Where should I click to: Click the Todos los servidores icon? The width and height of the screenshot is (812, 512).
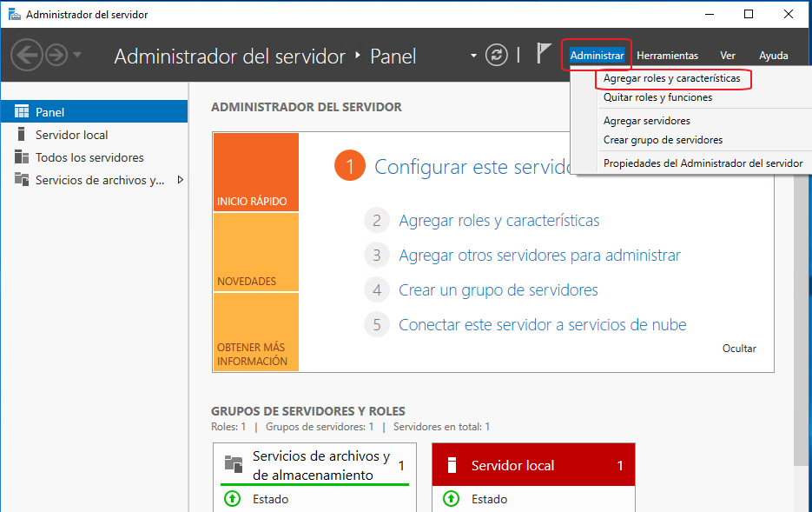point(22,157)
